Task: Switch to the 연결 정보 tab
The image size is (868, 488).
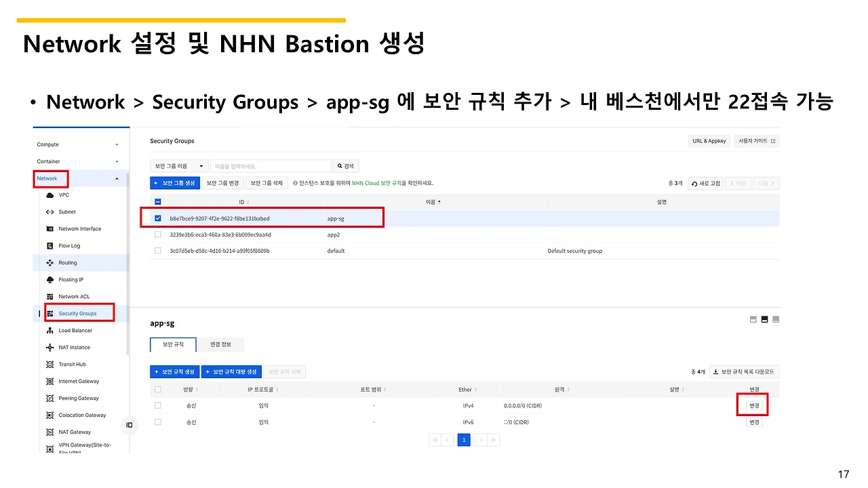Action: [x=220, y=345]
